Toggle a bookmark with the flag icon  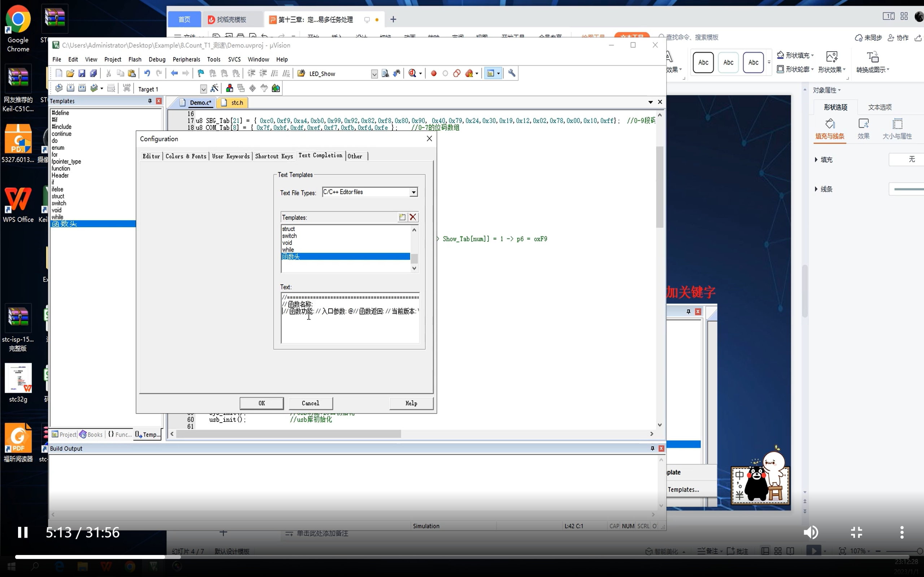pos(201,73)
